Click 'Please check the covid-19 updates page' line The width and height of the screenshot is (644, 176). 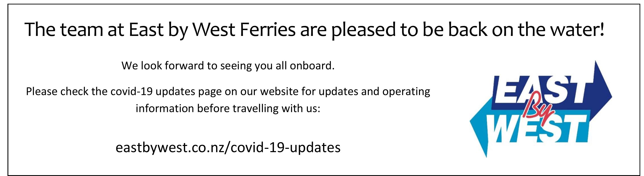228,92
